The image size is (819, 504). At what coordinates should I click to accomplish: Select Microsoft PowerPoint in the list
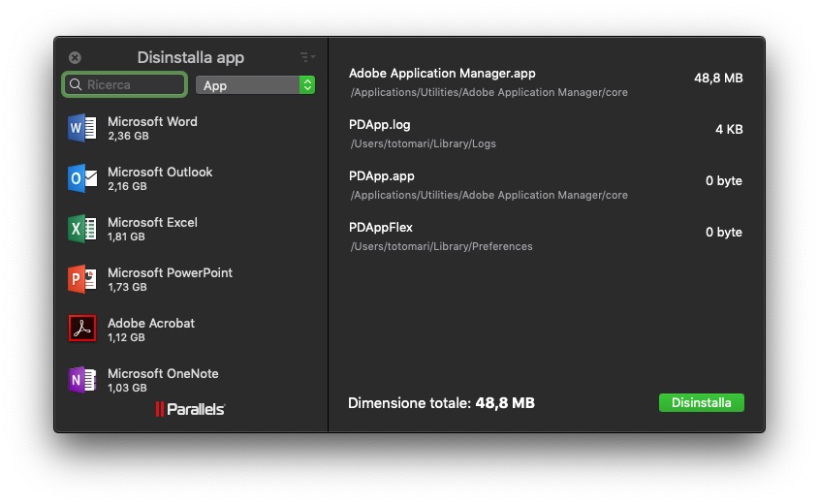[x=191, y=279]
